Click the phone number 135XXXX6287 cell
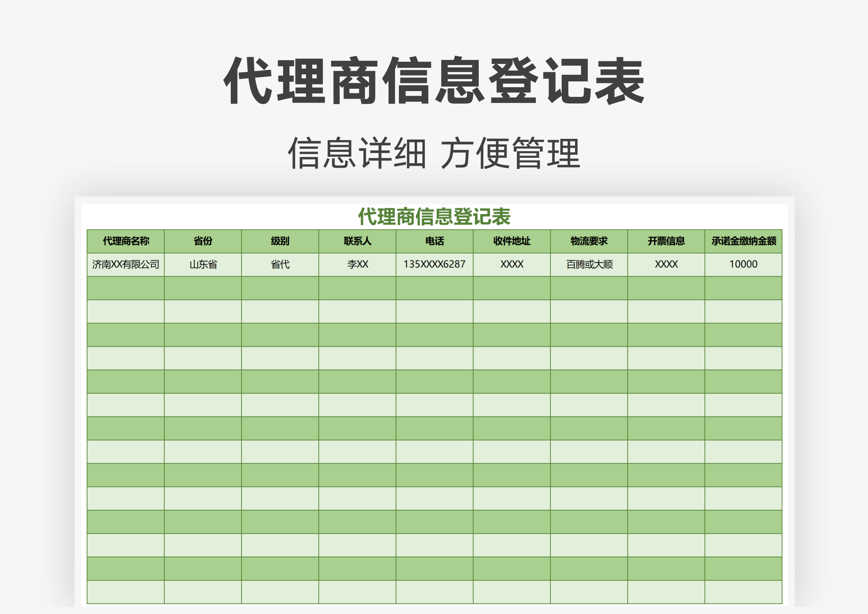Image resolution: width=868 pixels, height=614 pixels. [434, 265]
